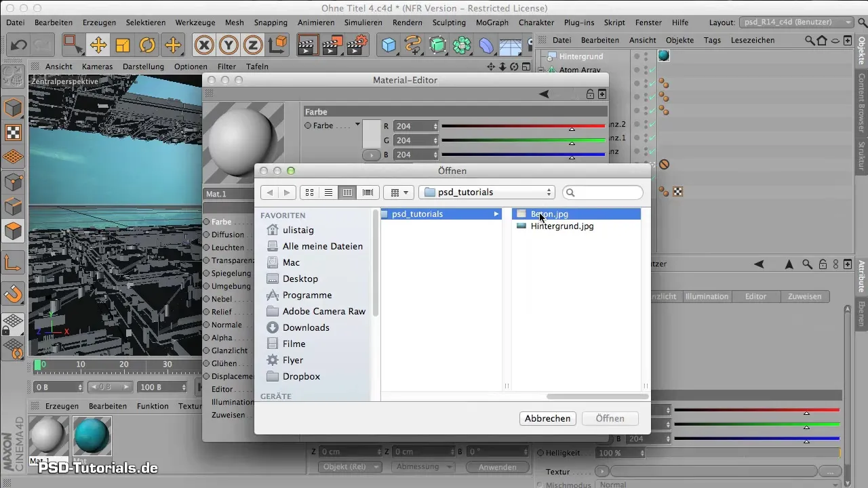The height and width of the screenshot is (488, 868).
Task: Enable the Nebel material channel
Action: [x=206, y=299]
